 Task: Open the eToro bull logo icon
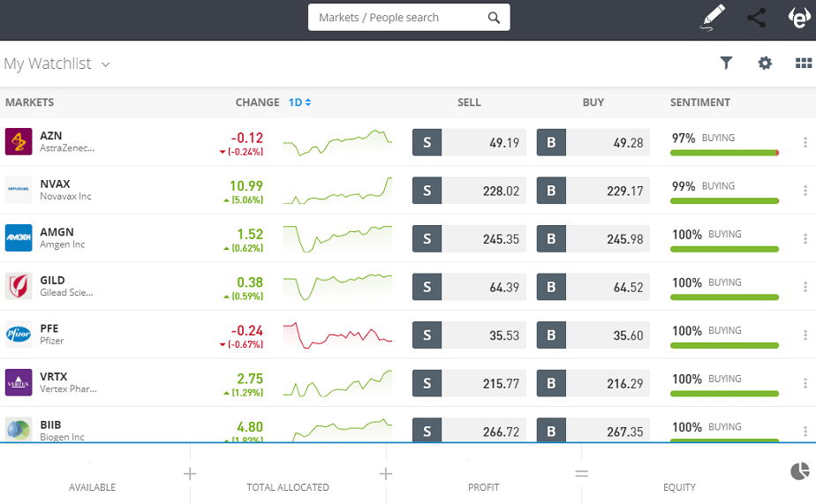click(799, 17)
